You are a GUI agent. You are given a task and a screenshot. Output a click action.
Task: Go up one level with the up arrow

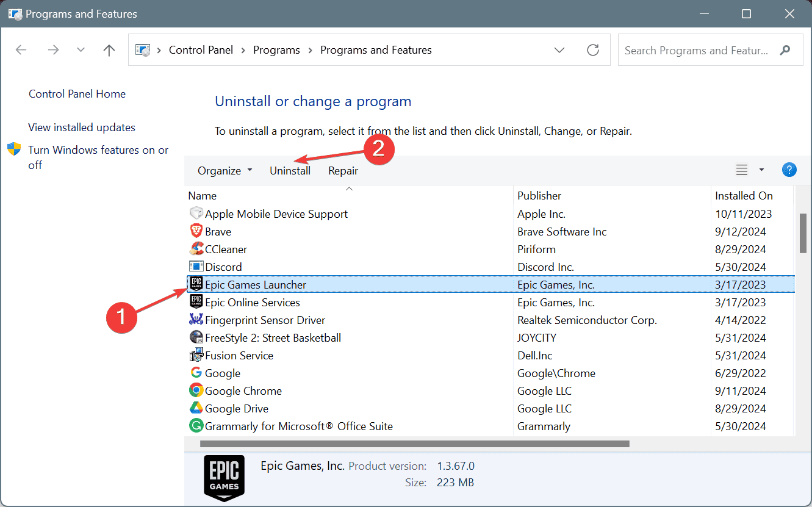coord(109,50)
